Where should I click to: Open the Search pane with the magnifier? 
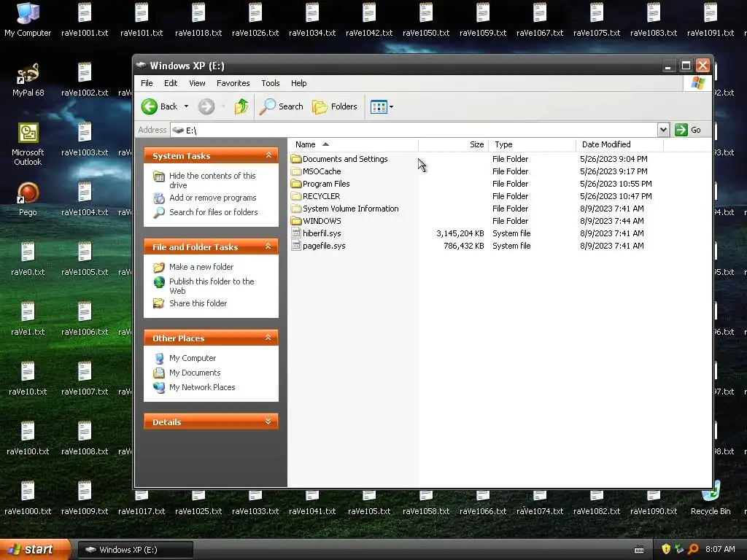(281, 106)
